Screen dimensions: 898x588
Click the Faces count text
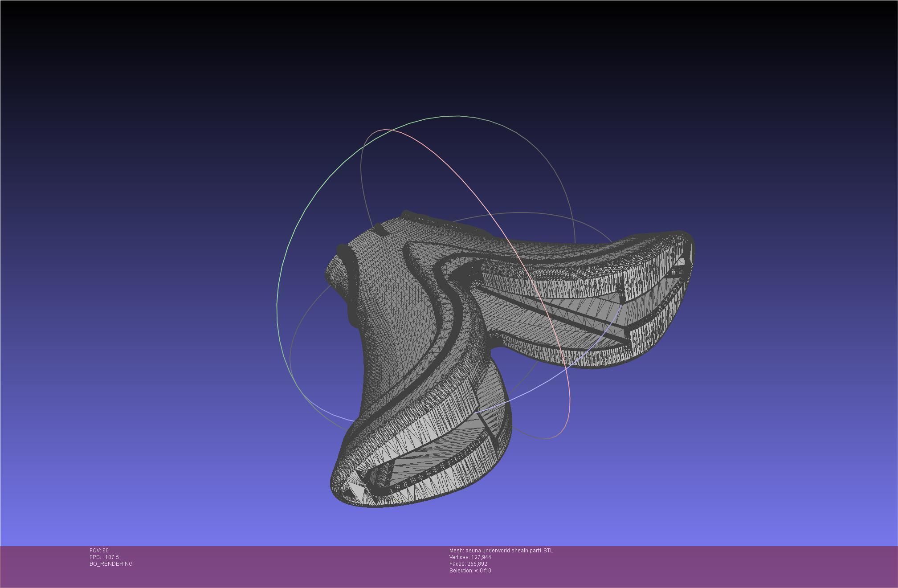point(468,564)
